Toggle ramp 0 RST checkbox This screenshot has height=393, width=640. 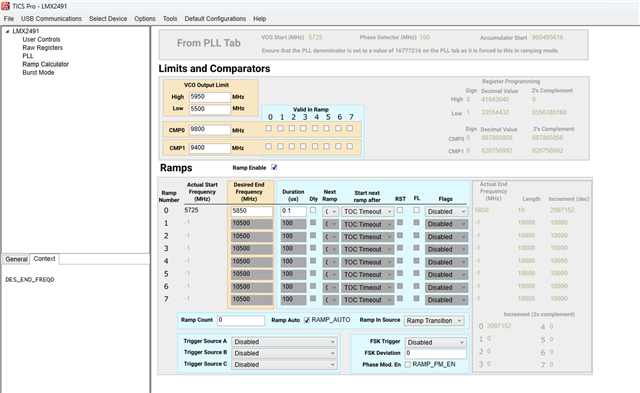[x=400, y=210]
